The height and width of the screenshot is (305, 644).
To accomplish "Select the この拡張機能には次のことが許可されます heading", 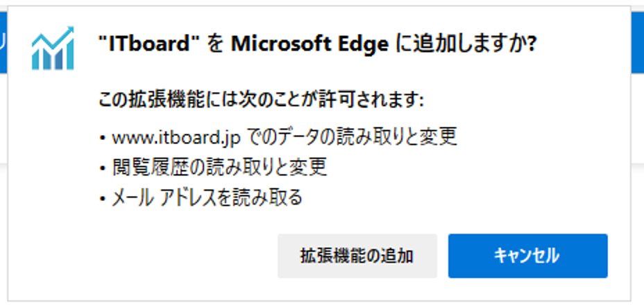I will [x=261, y=100].
